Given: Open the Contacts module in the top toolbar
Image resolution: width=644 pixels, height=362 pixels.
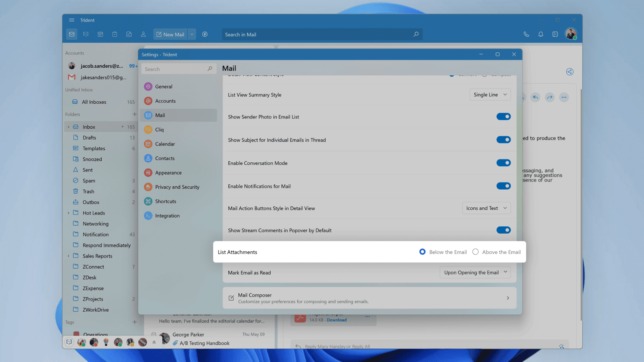Looking at the screenshot, I should [x=143, y=34].
